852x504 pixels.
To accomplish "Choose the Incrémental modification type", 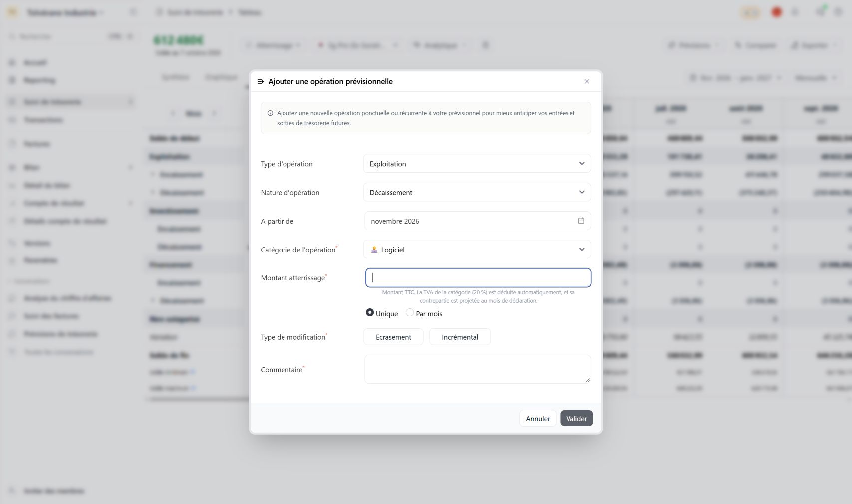I will pyautogui.click(x=460, y=337).
